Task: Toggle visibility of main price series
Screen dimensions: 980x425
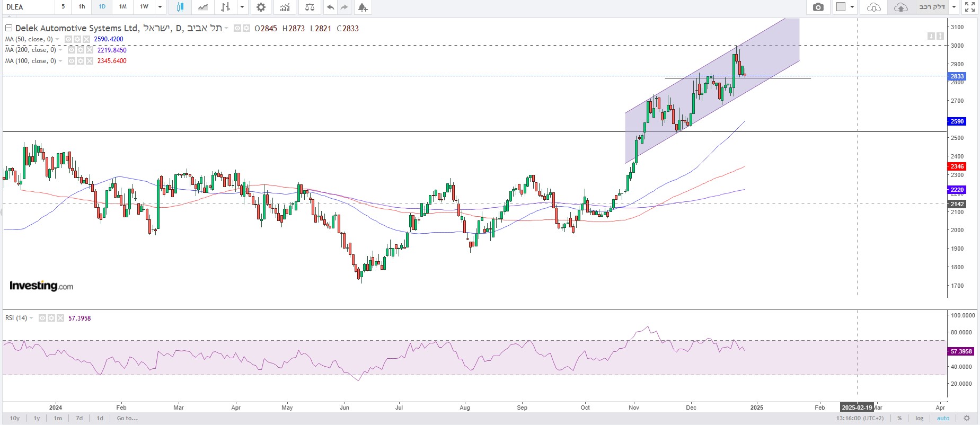Action: coord(238,28)
